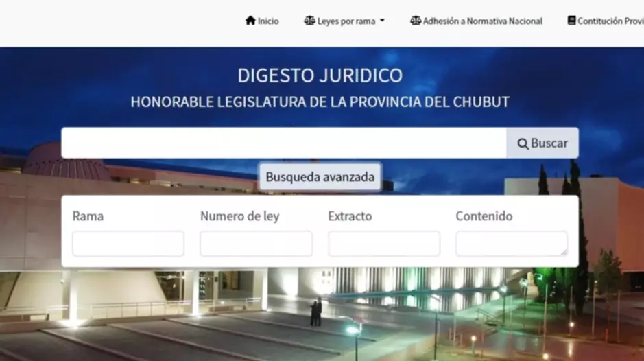Toggle the Busqueda avanzada panel
This screenshot has height=361, width=644.
click(320, 177)
